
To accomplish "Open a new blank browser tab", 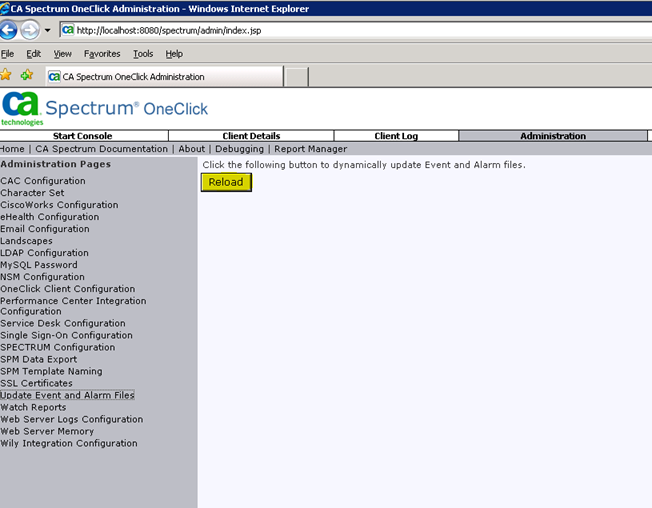I will pos(296,77).
